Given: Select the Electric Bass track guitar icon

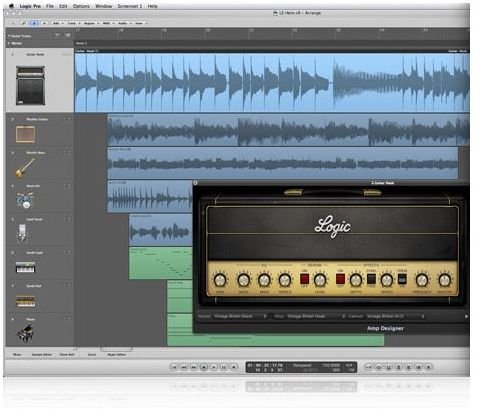Looking at the screenshot, I should (x=25, y=168).
